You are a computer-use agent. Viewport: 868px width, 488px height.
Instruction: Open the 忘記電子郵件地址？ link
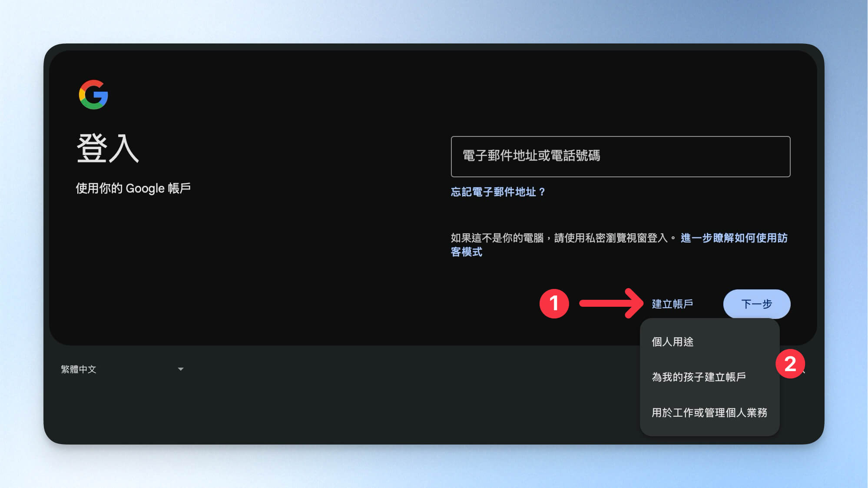(498, 192)
